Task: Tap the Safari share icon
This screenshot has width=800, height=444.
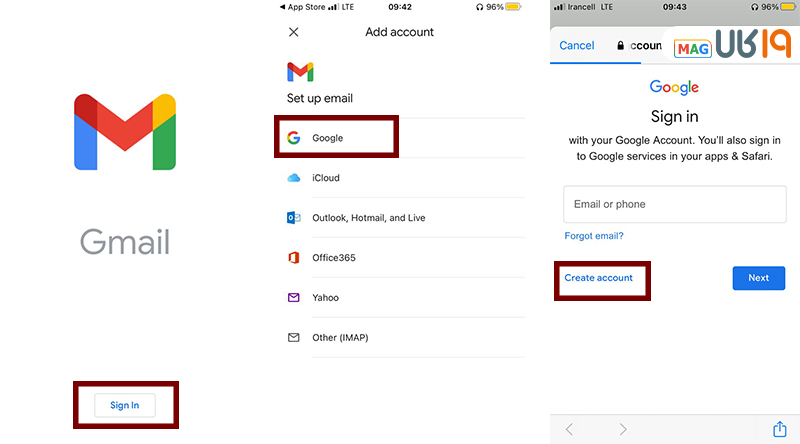Action: (x=779, y=429)
